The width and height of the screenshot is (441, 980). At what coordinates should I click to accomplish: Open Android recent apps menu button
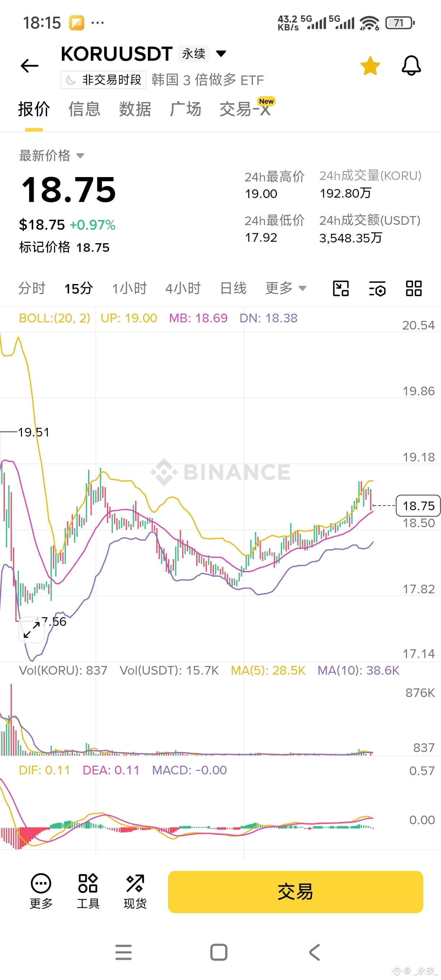(x=123, y=952)
